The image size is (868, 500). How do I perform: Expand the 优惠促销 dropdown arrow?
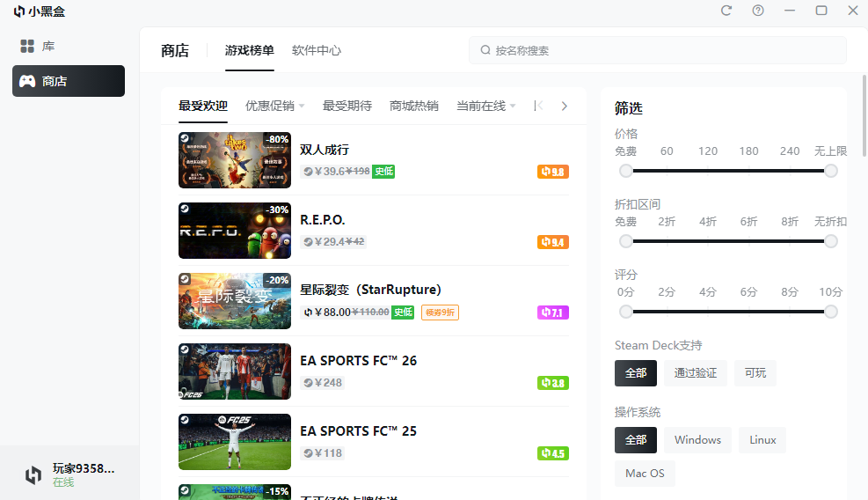[x=302, y=106]
